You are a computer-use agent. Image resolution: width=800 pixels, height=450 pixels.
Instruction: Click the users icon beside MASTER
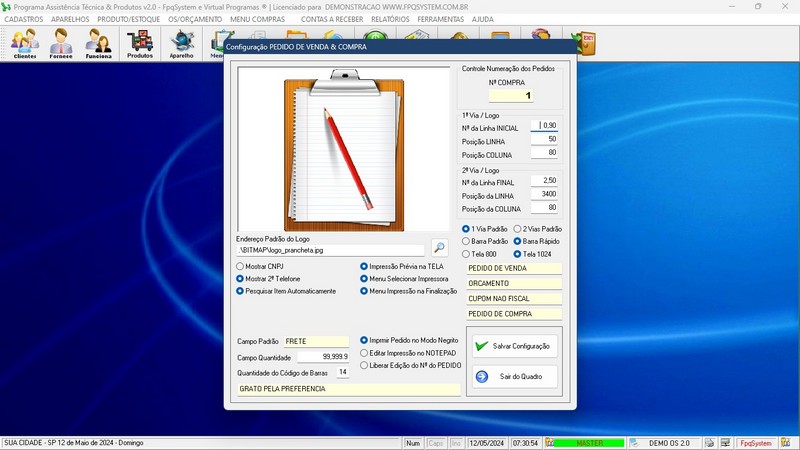(x=549, y=443)
